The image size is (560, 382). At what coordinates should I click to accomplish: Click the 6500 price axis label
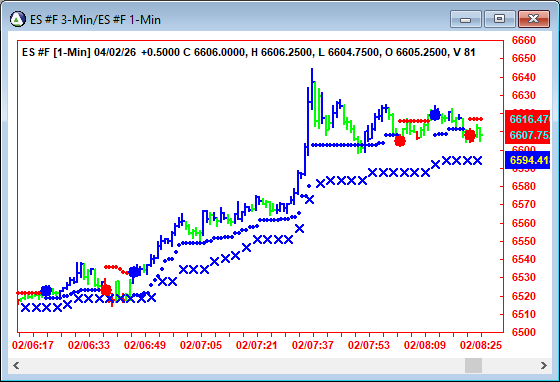[524, 332]
